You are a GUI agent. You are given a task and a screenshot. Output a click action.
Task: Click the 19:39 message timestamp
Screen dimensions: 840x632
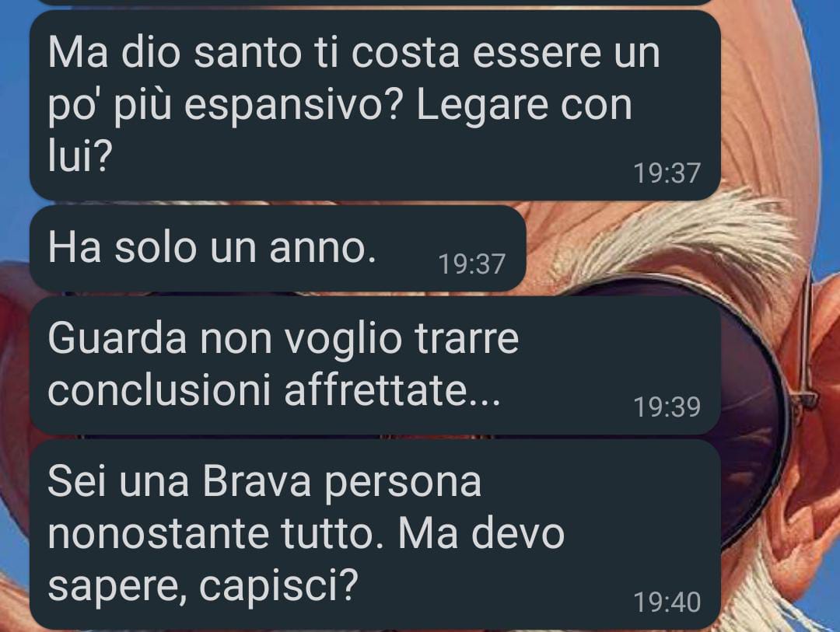tap(667, 407)
